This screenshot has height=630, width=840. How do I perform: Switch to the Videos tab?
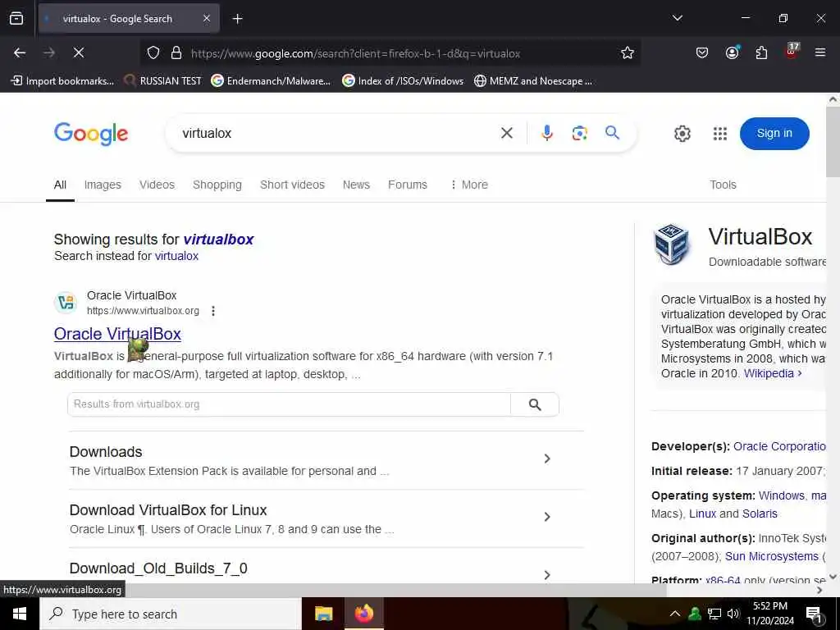(x=157, y=185)
